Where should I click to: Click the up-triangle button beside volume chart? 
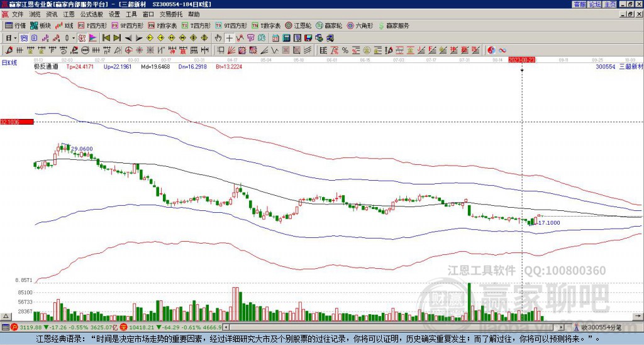point(6,316)
